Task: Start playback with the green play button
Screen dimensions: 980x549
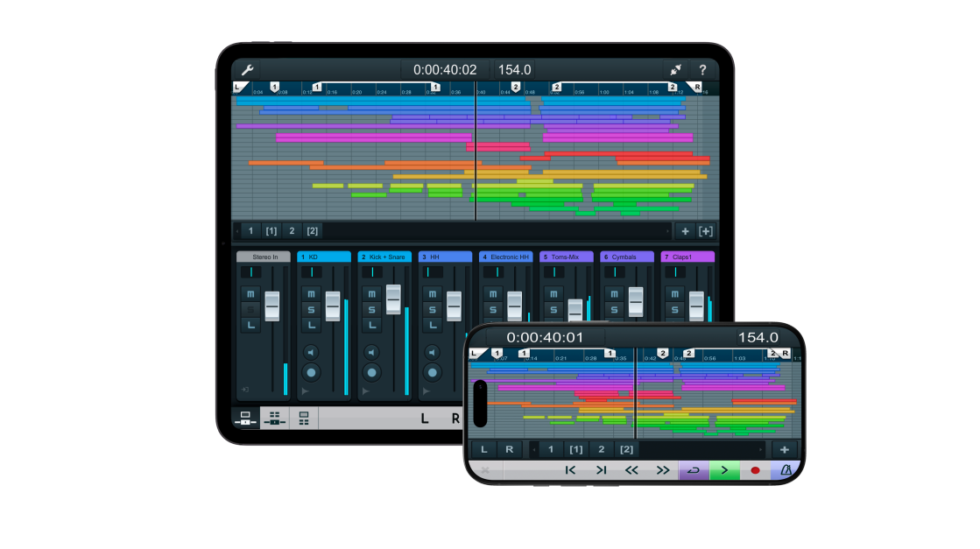Action: click(x=724, y=470)
